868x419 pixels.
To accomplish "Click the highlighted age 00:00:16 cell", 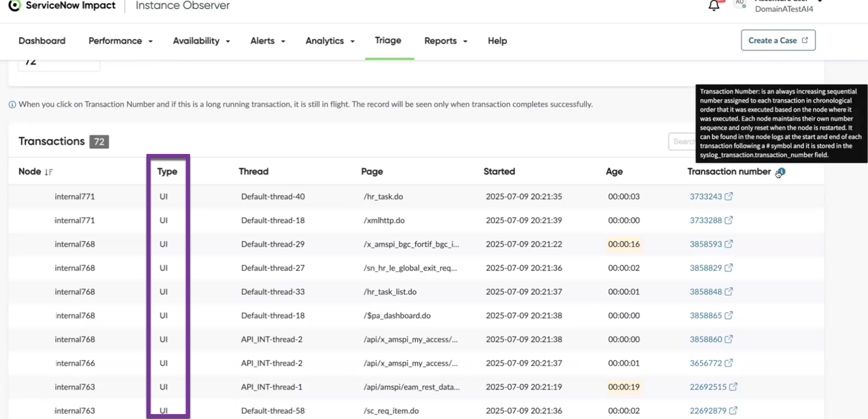I will [x=624, y=244].
